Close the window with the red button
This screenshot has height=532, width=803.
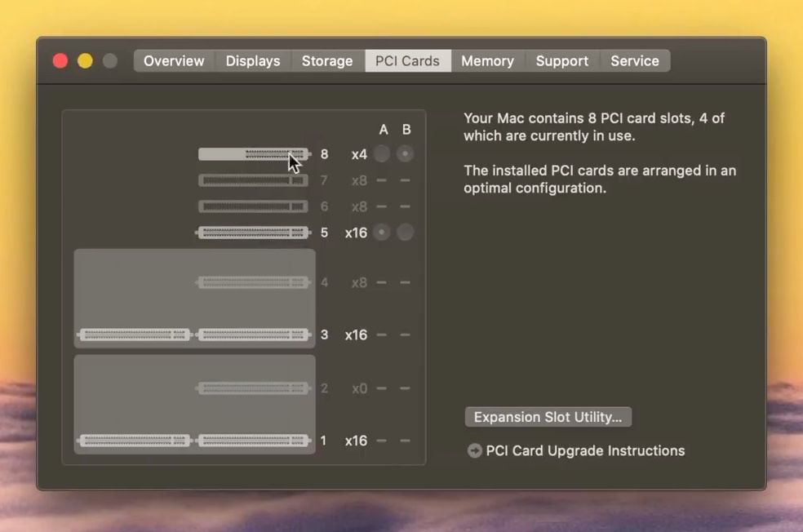click(60, 61)
